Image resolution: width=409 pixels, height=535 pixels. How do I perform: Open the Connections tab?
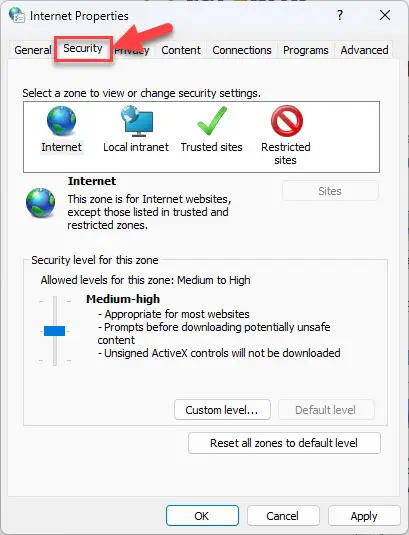click(x=242, y=50)
